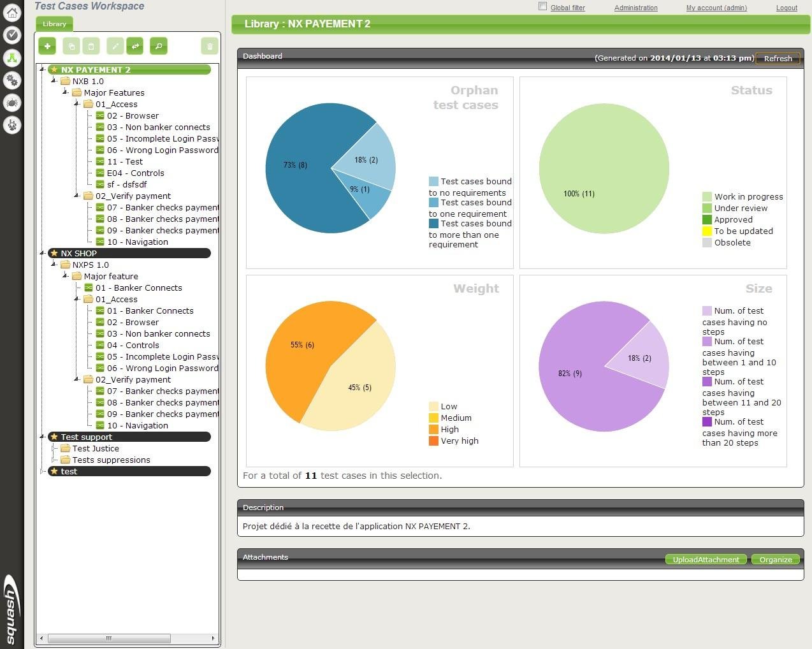Open the requirements workspace checkmark icon
The height and width of the screenshot is (649, 812).
coord(12,36)
